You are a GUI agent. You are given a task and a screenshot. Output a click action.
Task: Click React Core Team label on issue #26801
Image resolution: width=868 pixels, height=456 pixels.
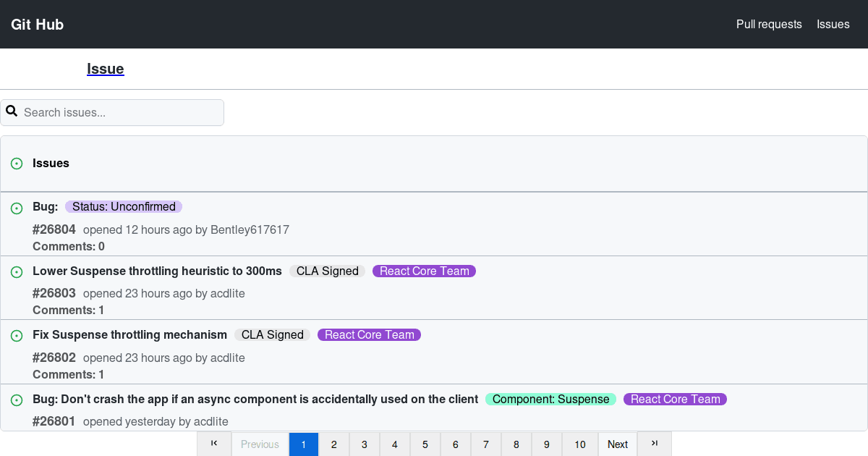click(675, 399)
